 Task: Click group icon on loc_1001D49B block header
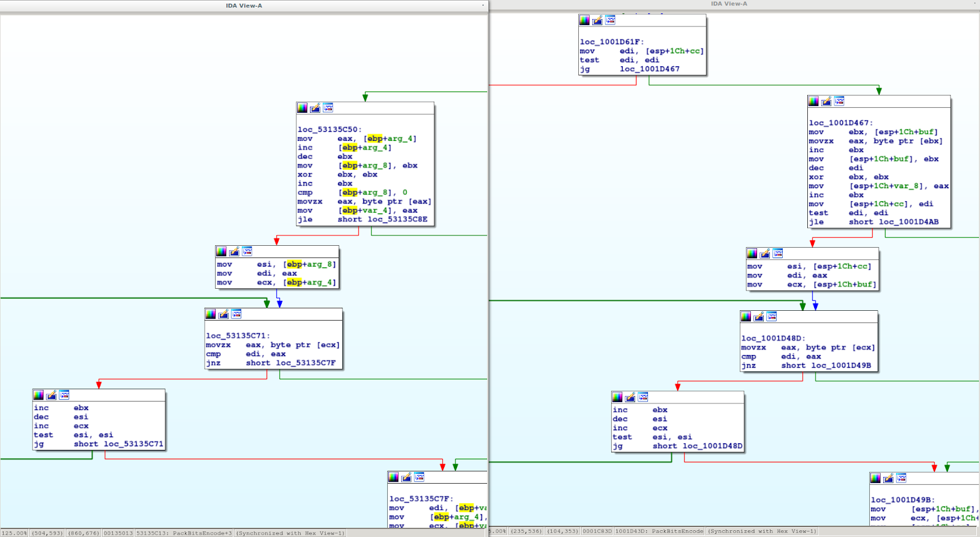click(x=902, y=478)
